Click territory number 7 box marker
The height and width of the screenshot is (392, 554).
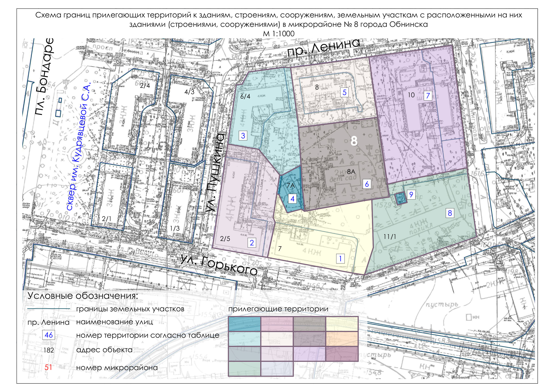(x=428, y=96)
